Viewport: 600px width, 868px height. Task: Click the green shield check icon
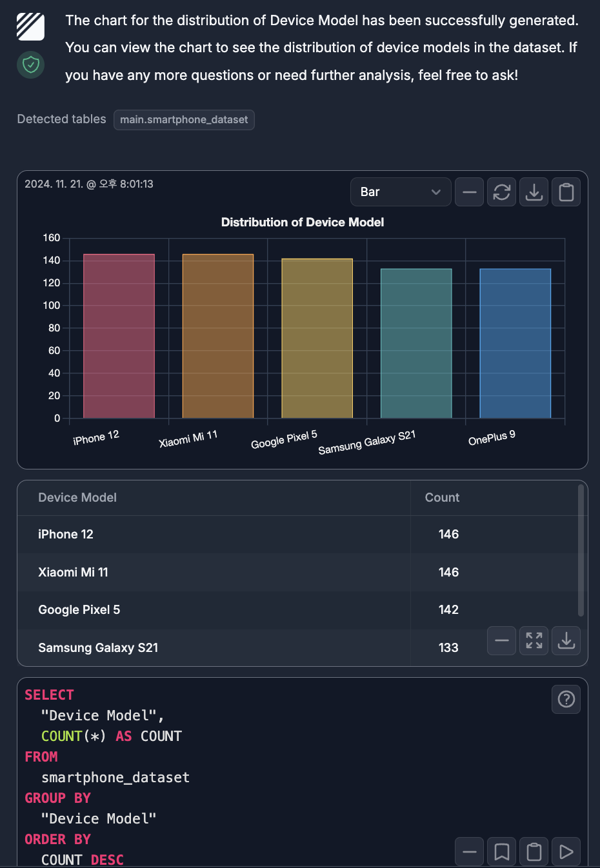pos(30,64)
